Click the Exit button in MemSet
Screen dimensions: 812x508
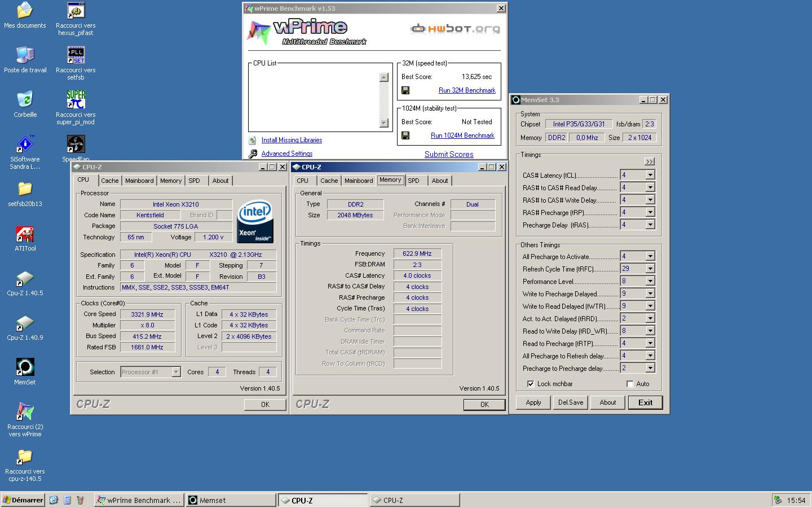pos(646,402)
